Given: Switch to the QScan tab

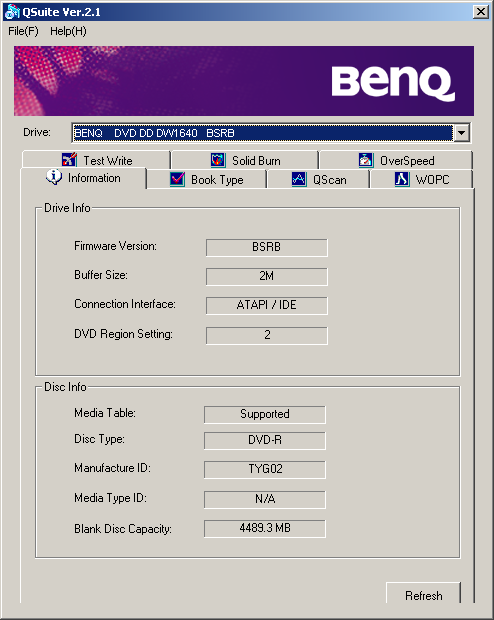Looking at the screenshot, I should coord(318,180).
